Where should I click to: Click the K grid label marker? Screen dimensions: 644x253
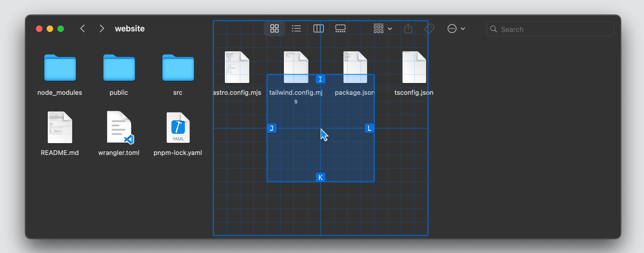320,177
